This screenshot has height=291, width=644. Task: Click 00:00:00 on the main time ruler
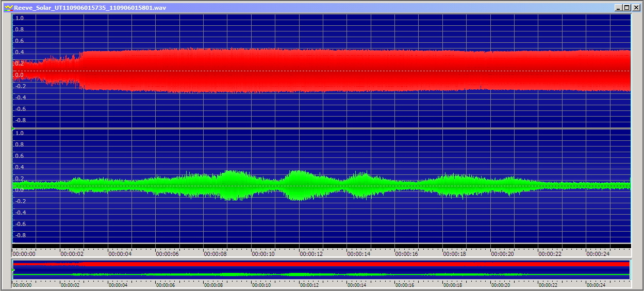coord(24,254)
